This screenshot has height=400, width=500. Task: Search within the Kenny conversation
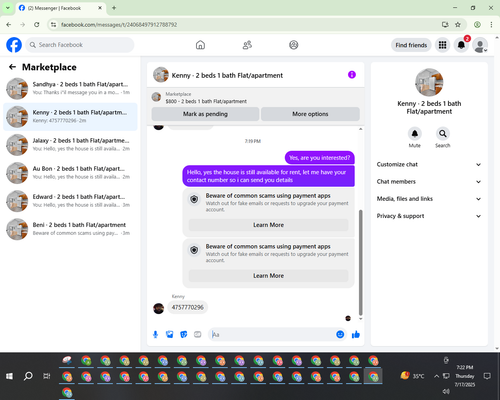click(x=443, y=134)
